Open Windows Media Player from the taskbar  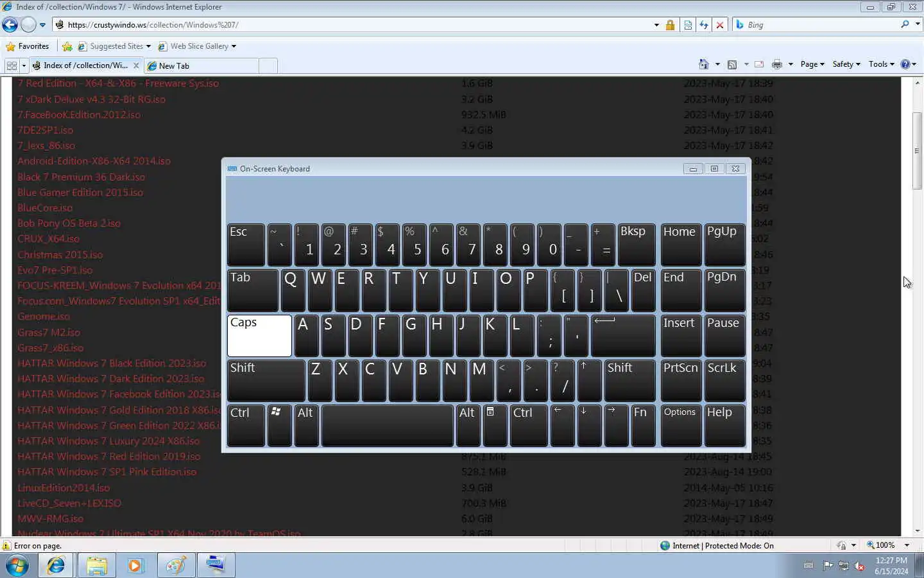(x=135, y=565)
